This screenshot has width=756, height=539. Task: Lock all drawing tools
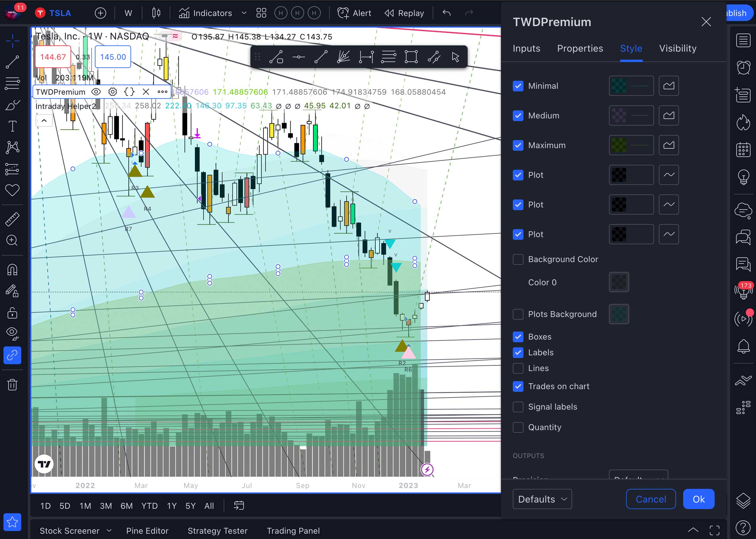click(x=13, y=313)
